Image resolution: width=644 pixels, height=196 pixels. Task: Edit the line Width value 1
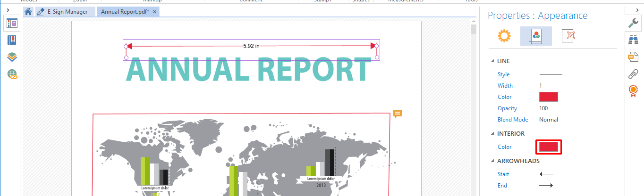point(541,86)
